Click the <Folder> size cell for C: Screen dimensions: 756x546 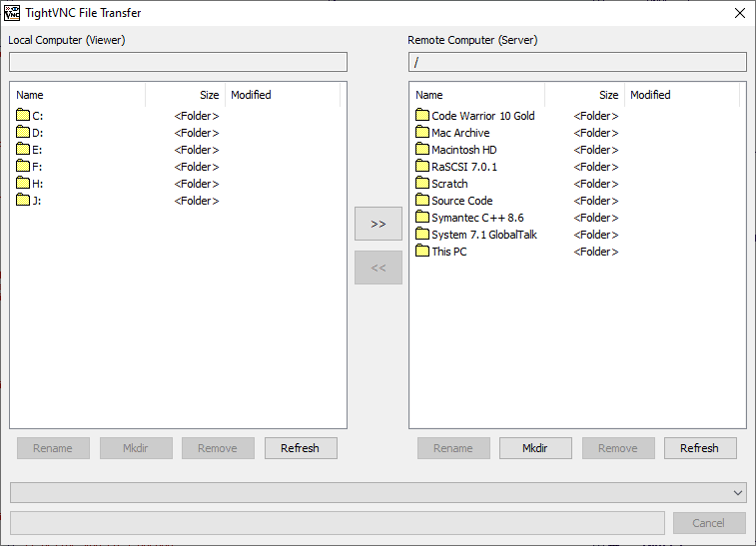(x=197, y=116)
